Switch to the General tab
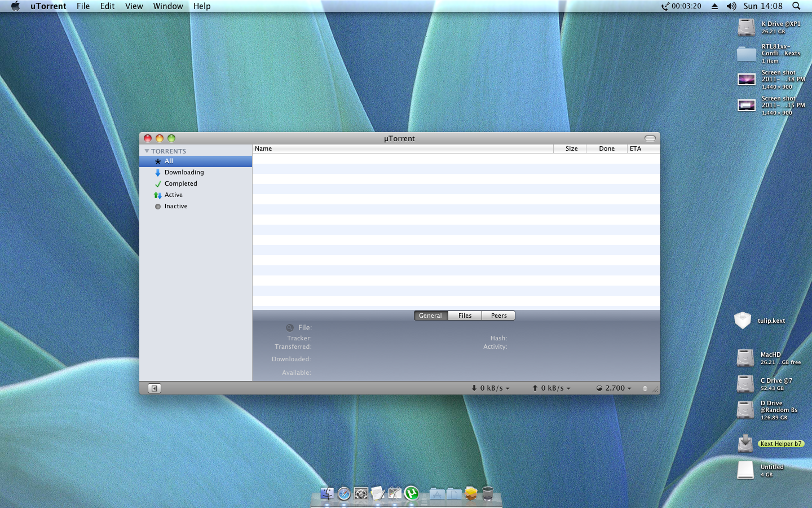 pos(431,316)
